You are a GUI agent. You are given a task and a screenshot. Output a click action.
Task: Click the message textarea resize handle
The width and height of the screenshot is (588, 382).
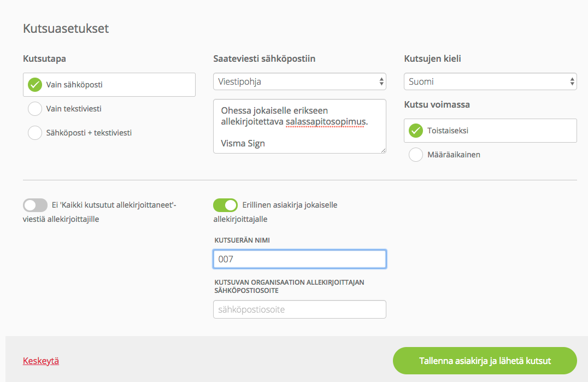383,150
